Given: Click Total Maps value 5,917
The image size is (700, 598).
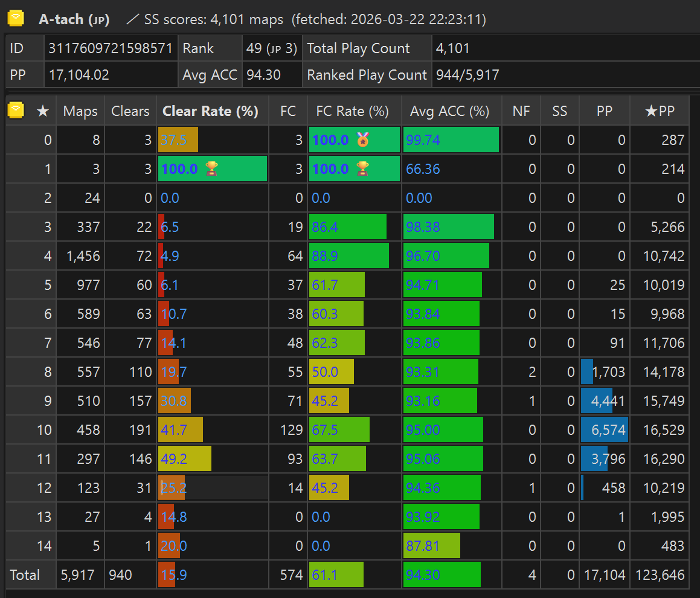Looking at the screenshot, I should pyautogui.click(x=78, y=575).
